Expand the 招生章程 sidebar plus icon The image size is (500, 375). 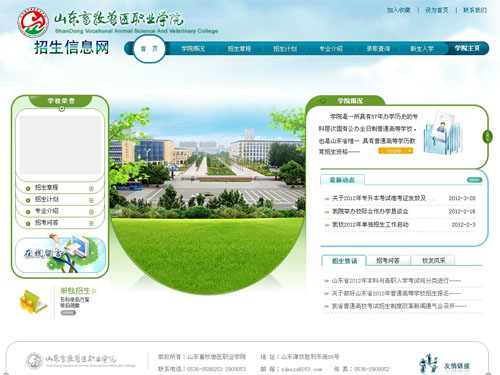point(91,189)
